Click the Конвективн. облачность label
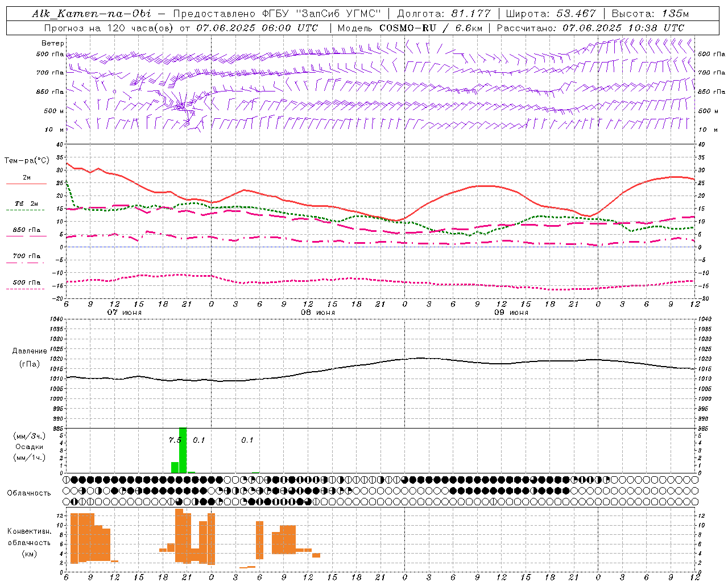Screen dimensions: 728x582 point(29,537)
